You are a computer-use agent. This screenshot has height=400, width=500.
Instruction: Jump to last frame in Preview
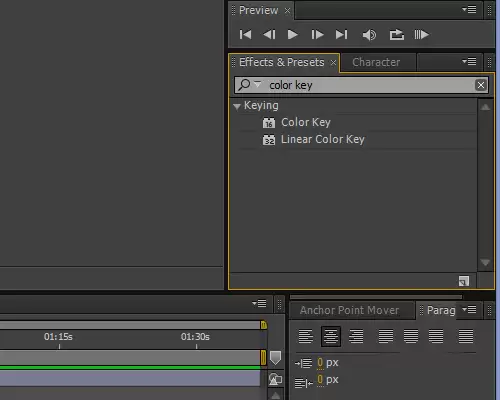341,35
